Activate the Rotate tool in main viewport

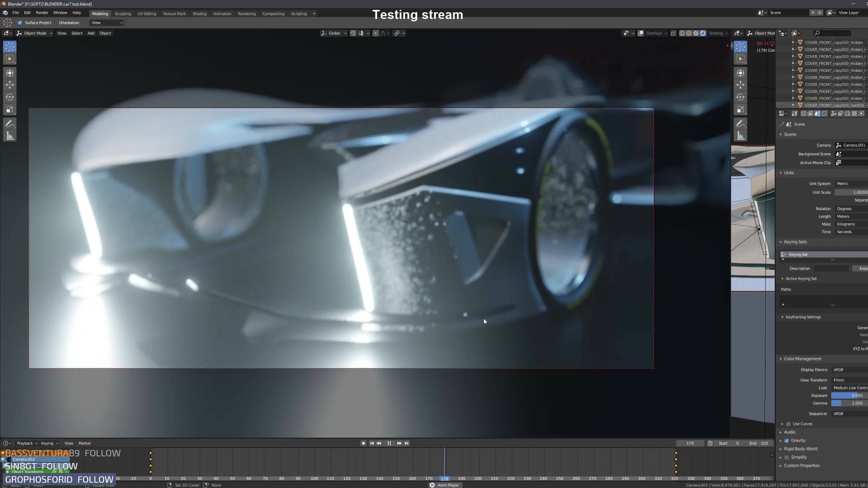coord(9,97)
